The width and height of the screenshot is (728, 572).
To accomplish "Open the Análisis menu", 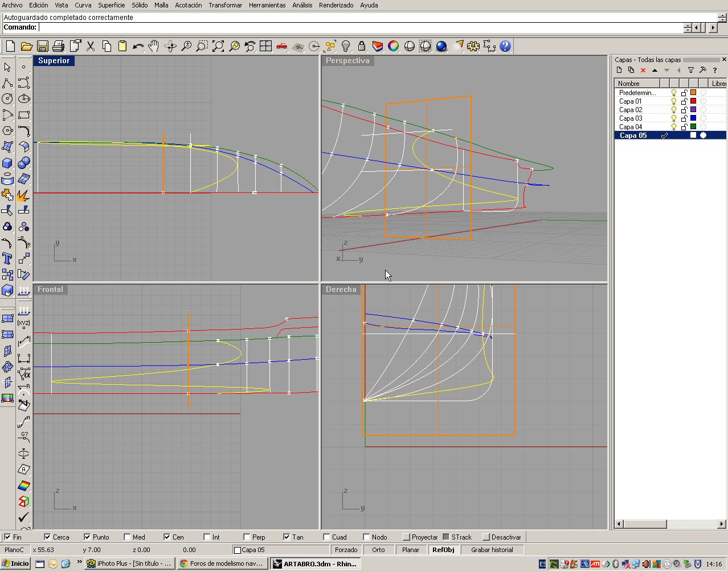I will (x=302, y=5).
